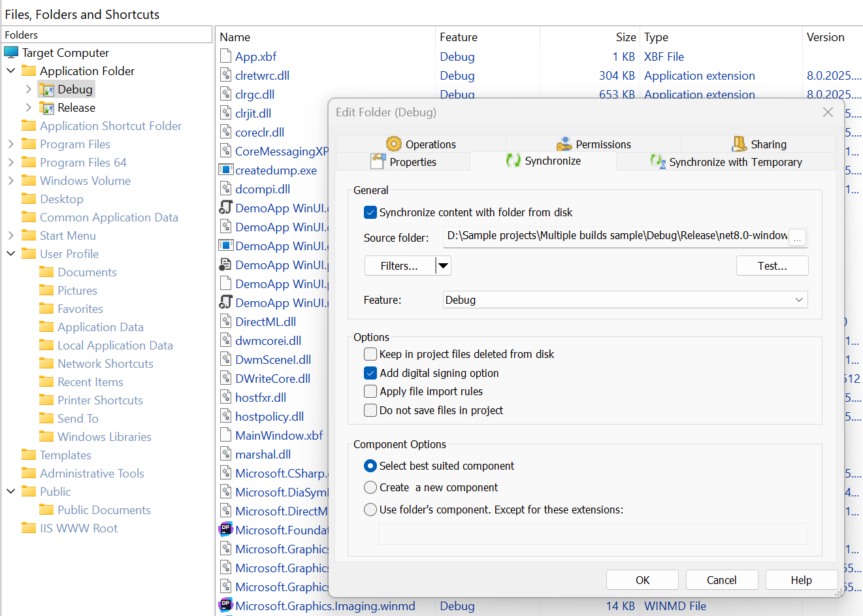
Task: Click the Application Folder folder icon
Action: [29, 71]
